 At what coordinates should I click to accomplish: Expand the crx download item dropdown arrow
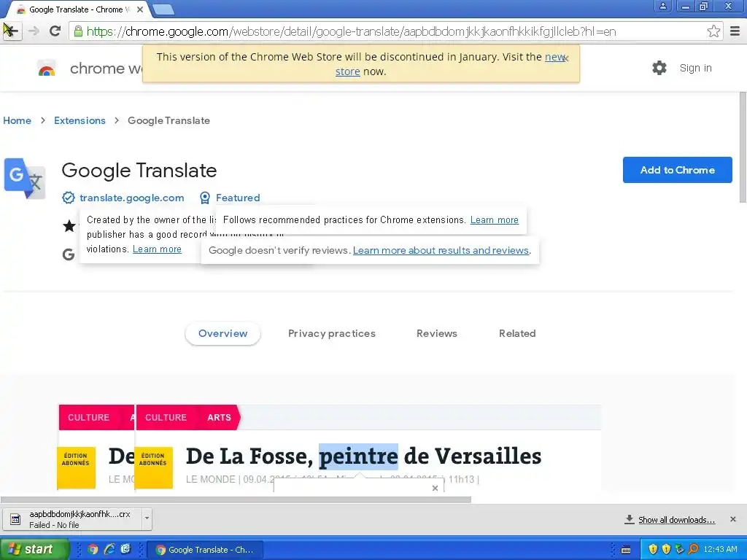point(147,518)
